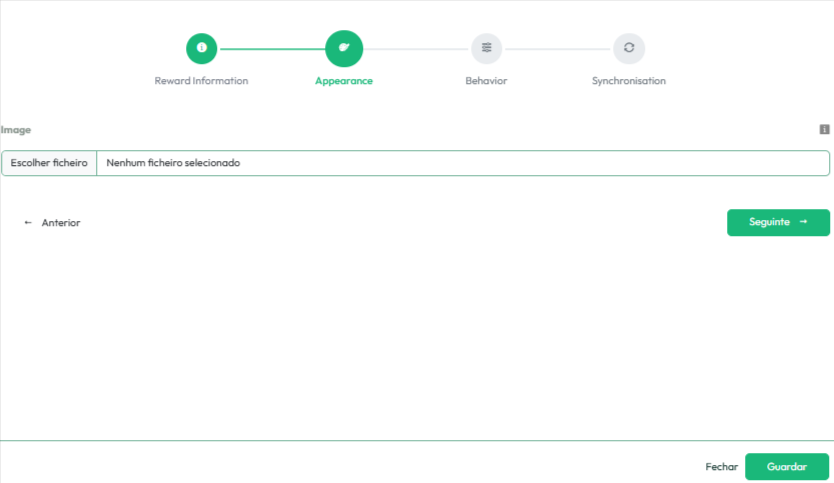
Task: Dismiss the dialog with Fechar
Action: tap(721, 467)
